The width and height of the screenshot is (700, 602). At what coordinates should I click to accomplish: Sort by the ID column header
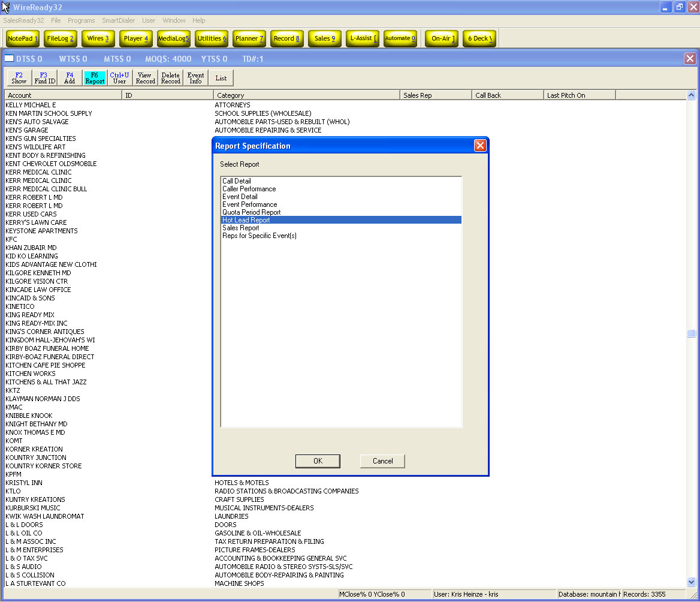168,95
